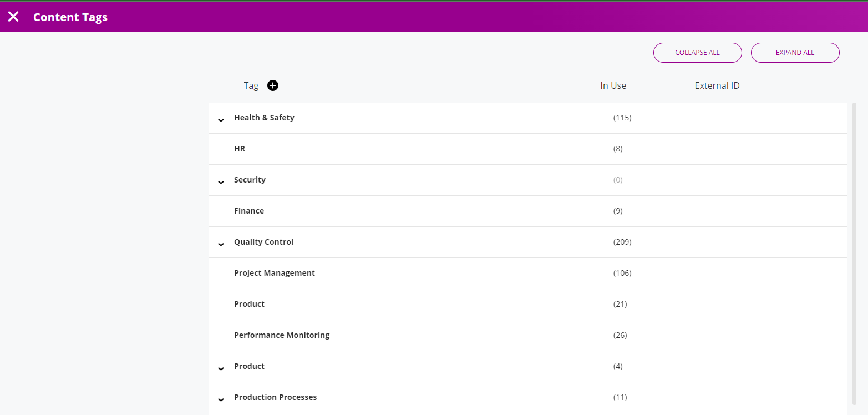This screenshot has width=868, height=415.
Task: Select the Finance tag
Action: click(x=249, y=211)
